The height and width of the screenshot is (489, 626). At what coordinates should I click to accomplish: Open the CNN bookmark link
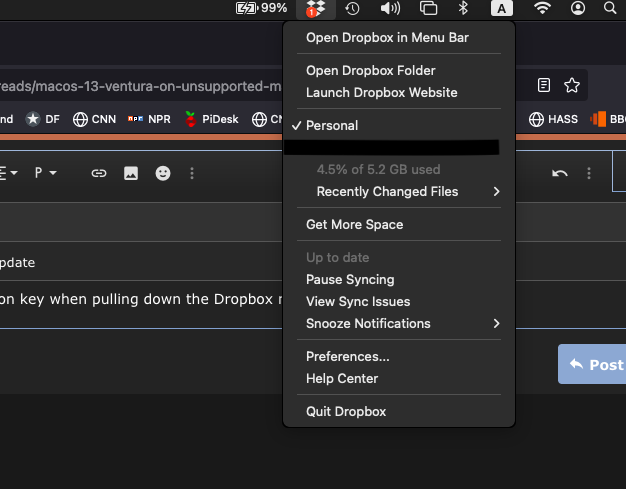[96, 119]
